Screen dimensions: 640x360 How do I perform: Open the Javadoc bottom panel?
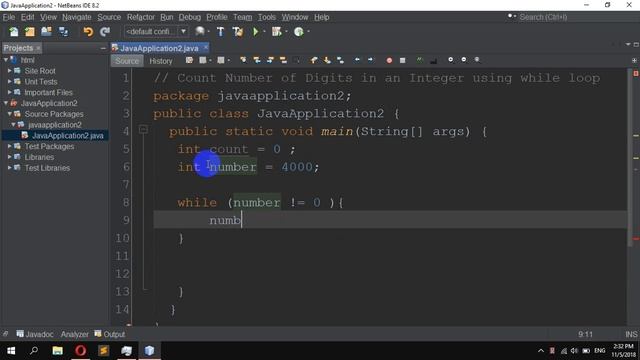[35, 334]
